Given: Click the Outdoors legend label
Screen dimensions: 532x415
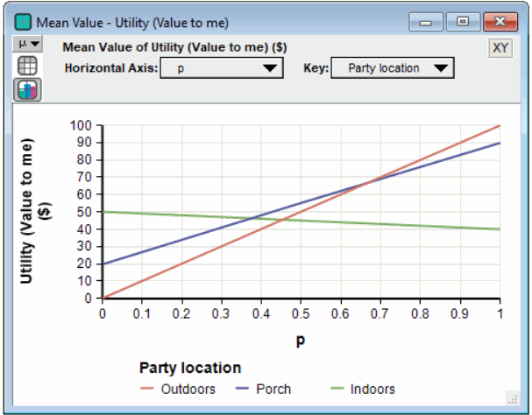Looking at the screenshot, I should pyautogui.click(x=188, y=390).
